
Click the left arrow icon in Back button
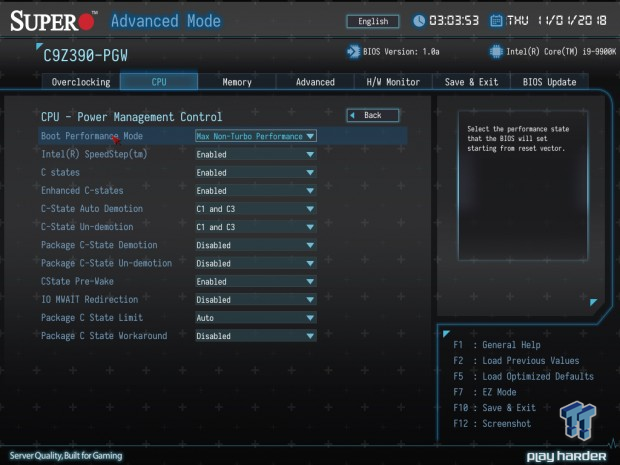pyautogui.click(x=352, y=115)
